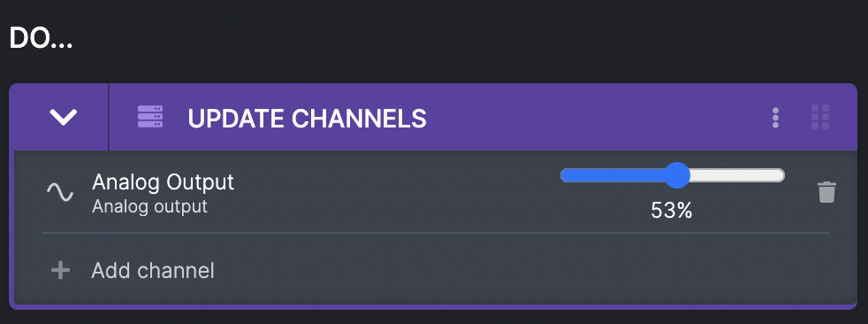Image resolution: width=868 pixels, height=324 pixels.
Task: Click the lowercase Analog output subtitle
Action: 149,206
